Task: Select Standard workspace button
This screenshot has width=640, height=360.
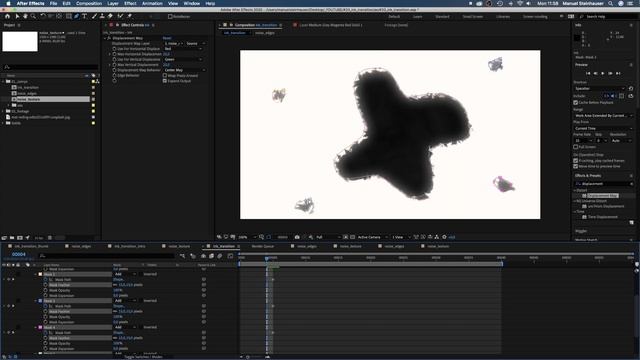Action: coord(442,17)
